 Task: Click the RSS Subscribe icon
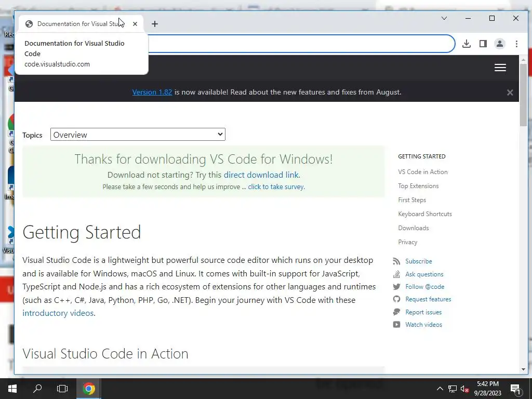pyautogui.click(x=396, y=261)
